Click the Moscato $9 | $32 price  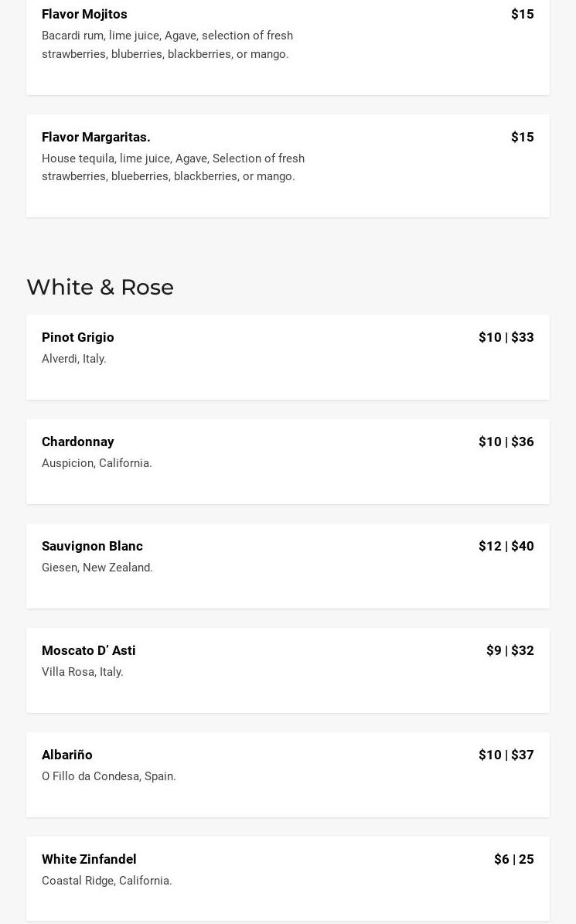[510, 650]
